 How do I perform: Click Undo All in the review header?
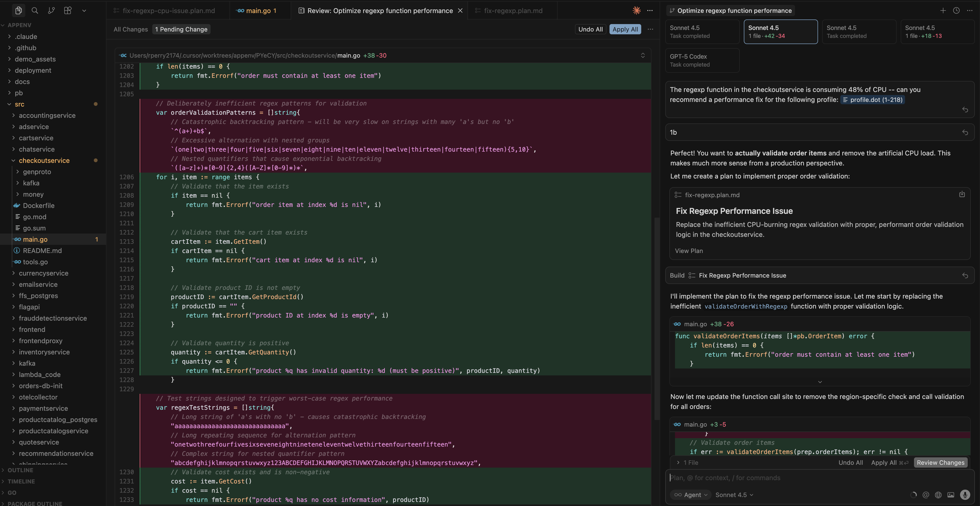(591, 29)
